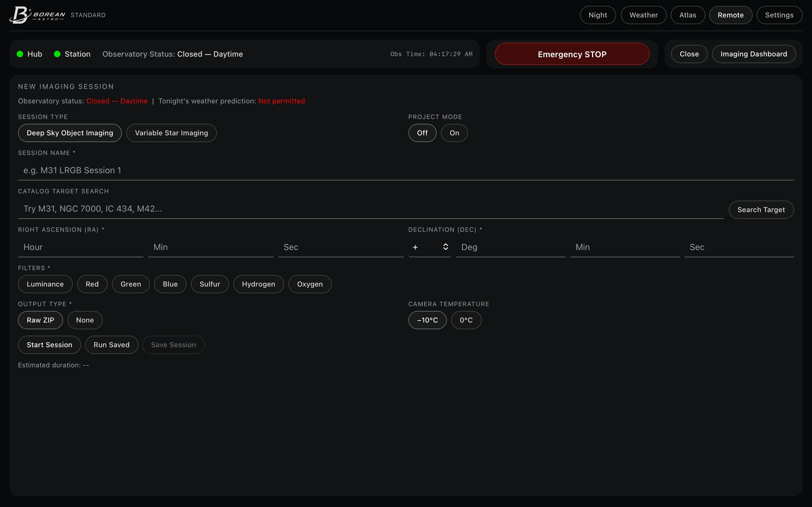812x507 pixels.
Task: Click the 'STANDARD' label beside the logo
Action: 88,15
